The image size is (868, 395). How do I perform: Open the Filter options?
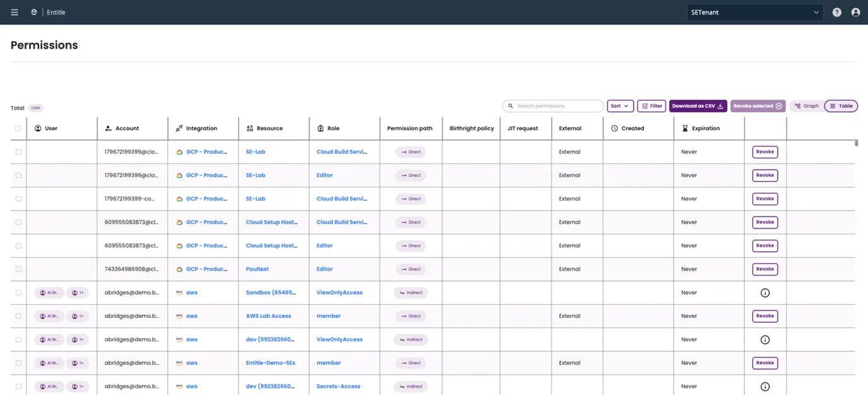[651, 106]
